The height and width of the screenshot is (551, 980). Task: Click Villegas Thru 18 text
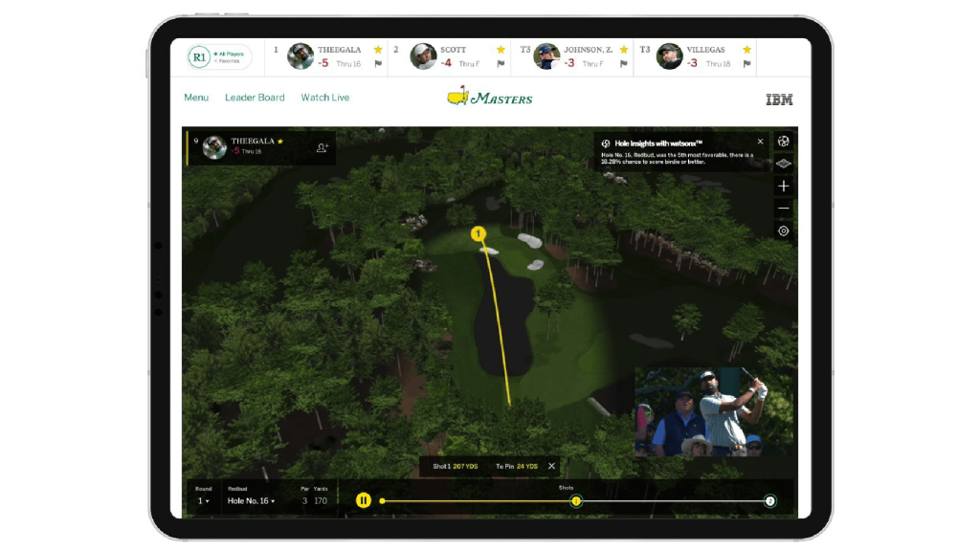coord(718,64)
